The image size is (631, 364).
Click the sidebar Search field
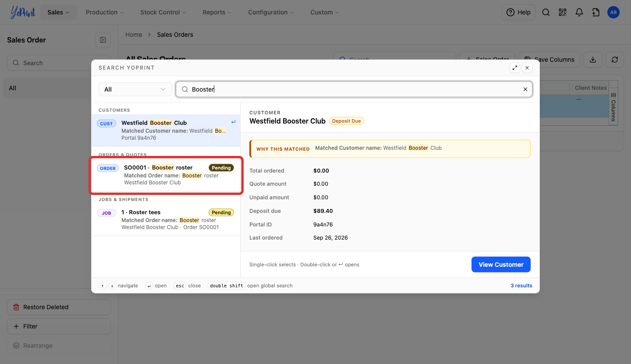tap(59, 63)
